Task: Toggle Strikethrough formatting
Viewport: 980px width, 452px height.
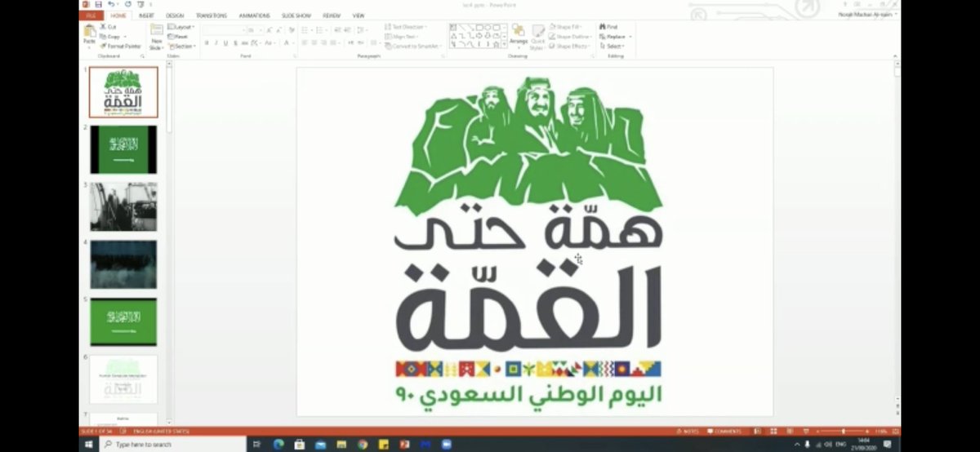Action: click(x=244, y=42)
